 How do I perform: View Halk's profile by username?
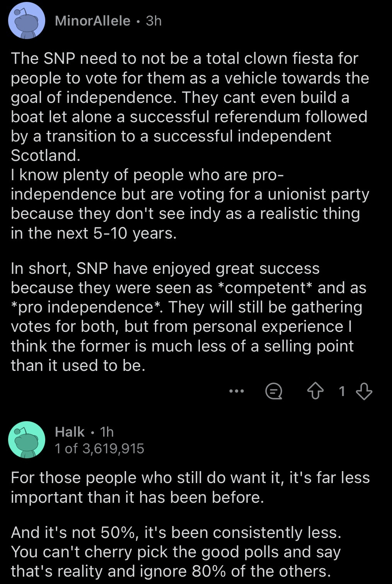click(70, 432)
